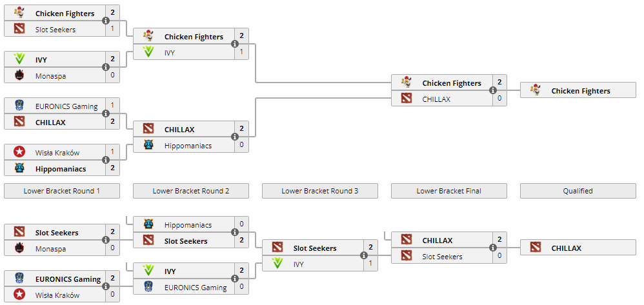Click EURONICS Gaming logo in match against CHILLAX

click(19, 106)
